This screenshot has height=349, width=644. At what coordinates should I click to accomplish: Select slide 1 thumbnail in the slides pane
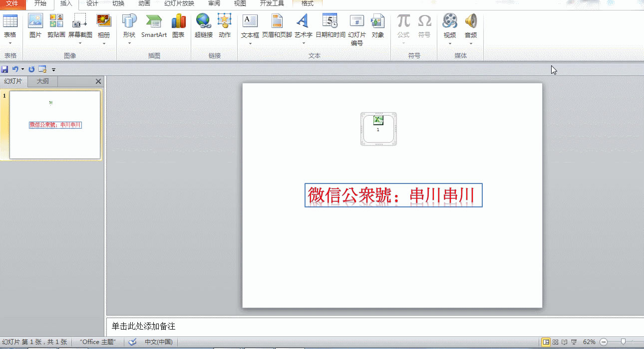[x=55, y=125]
